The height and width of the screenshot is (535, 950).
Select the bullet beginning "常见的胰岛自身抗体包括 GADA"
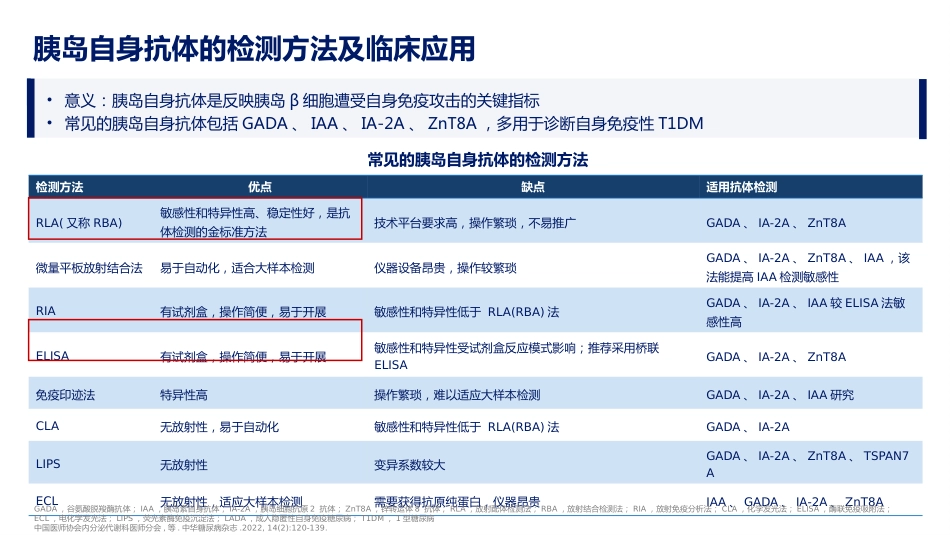point(384,124)
